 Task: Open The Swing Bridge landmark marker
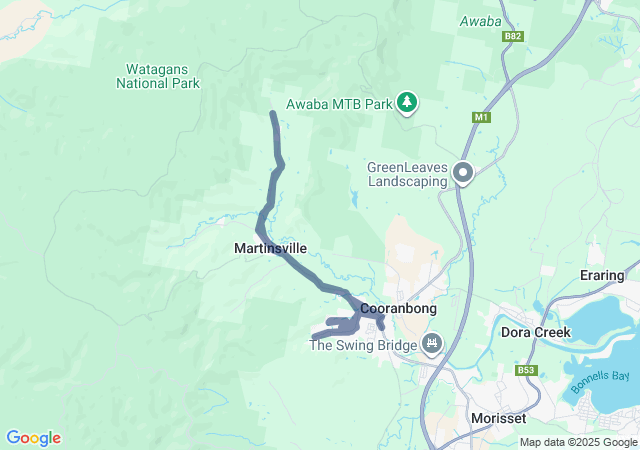coord(432,342)
